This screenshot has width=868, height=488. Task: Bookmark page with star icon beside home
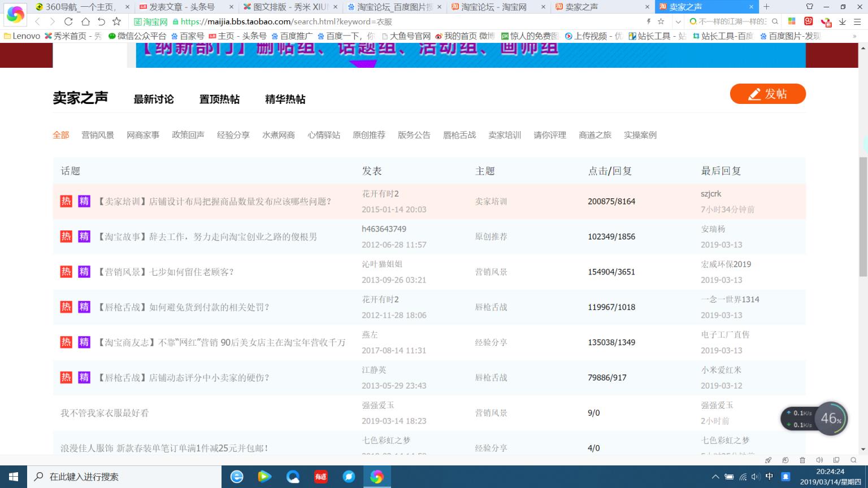click(x=116, y=21)
